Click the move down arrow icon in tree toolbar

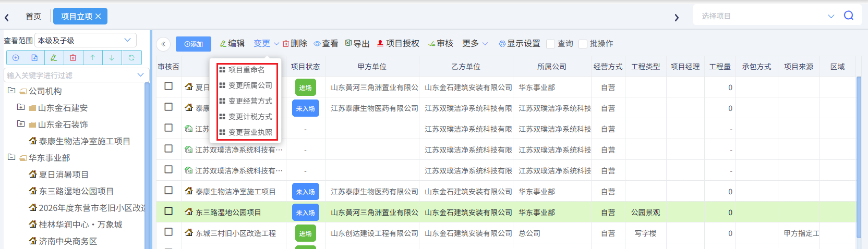112,58
